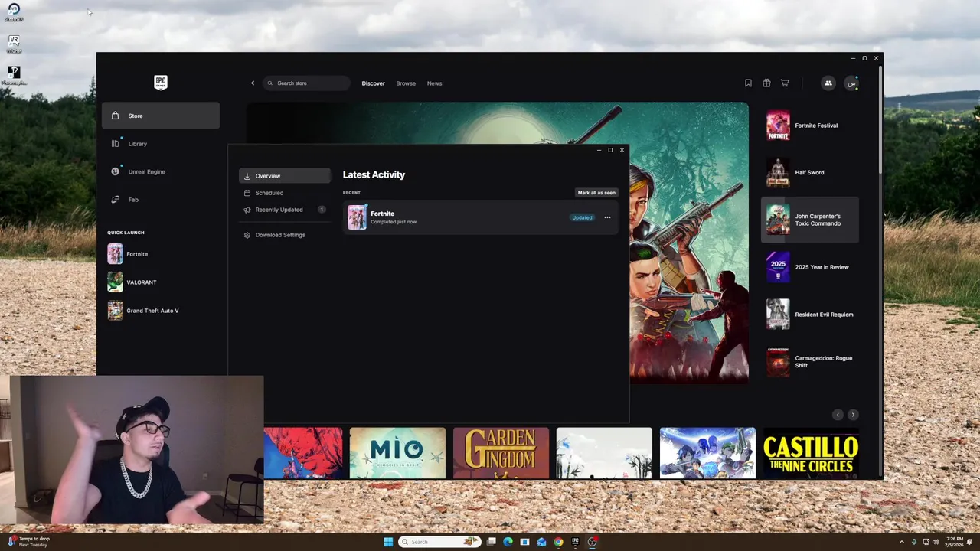Click the Windows Start button
The width and height of the screenshot is (980, 551).
(x=388, y=542)
